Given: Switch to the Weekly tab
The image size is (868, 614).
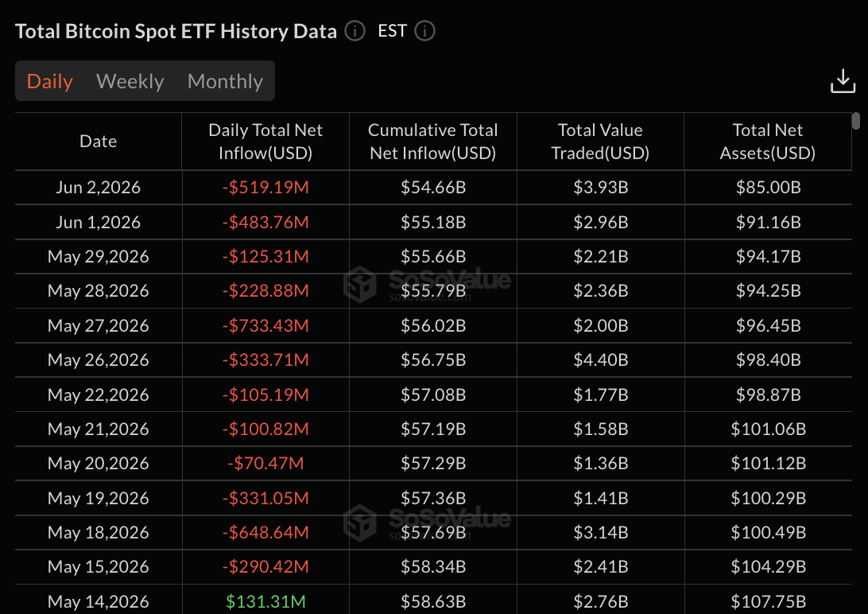Looking at the screenshot, I should 130,81.
